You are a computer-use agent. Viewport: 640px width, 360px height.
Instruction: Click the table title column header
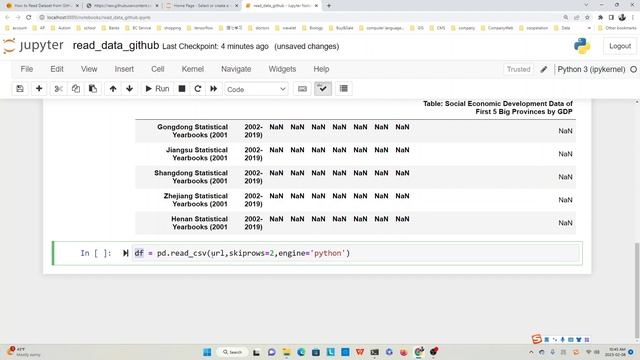click(x=498, y=108)
